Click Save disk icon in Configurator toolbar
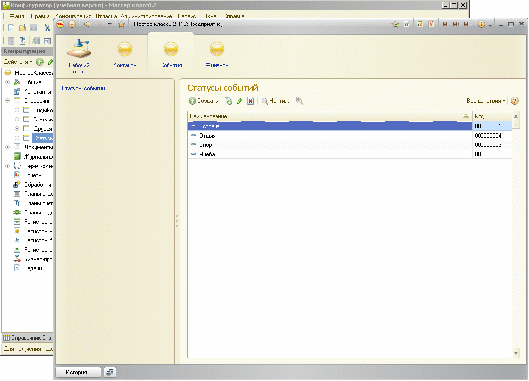The height and width of the screenshot is (381, 529). point(33,28)
